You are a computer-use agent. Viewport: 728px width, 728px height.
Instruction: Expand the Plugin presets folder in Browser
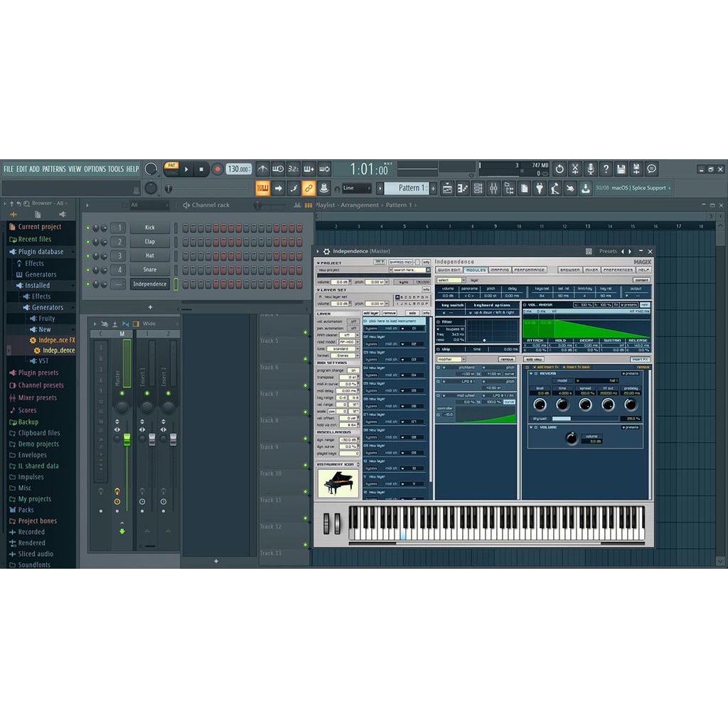click(38, 373)
